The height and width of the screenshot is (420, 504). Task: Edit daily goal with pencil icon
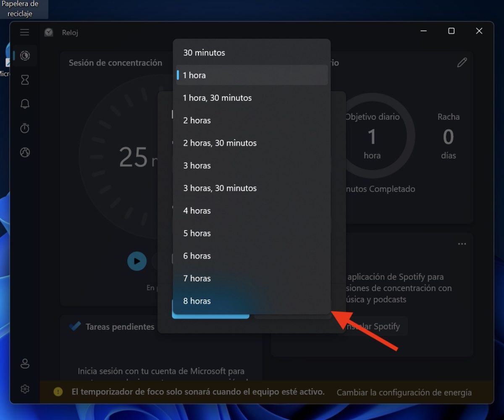click(462, 63)
